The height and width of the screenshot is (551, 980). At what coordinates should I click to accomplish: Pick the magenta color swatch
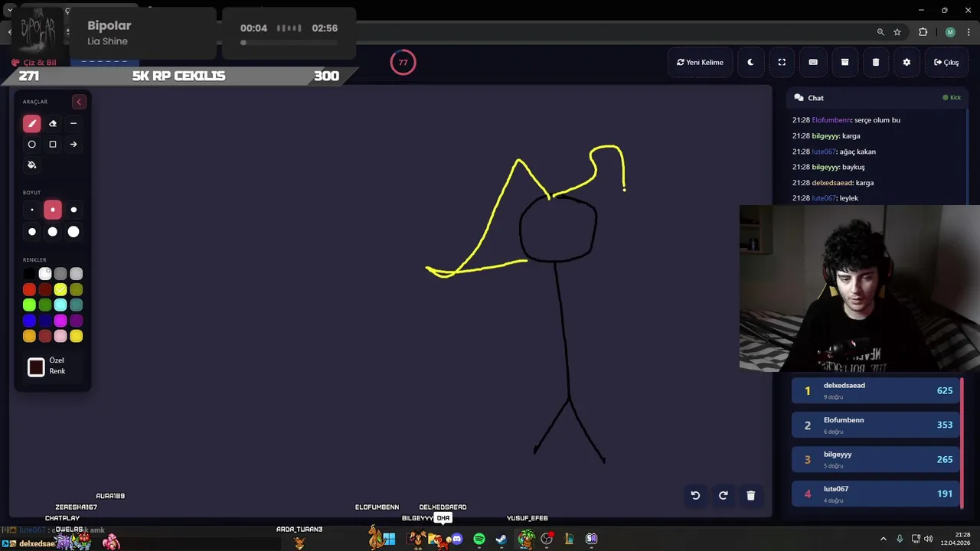click(x=60, y=321)
